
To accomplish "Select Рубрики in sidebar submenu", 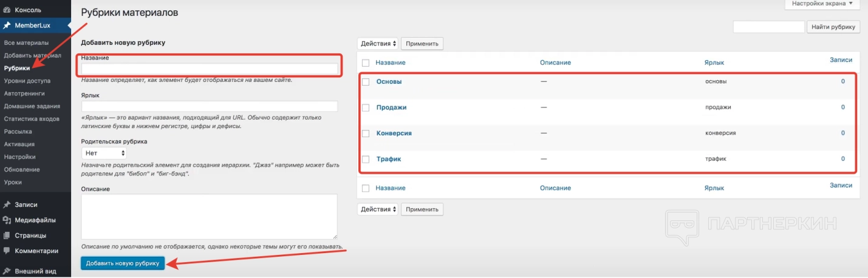I will pos(17,68).
